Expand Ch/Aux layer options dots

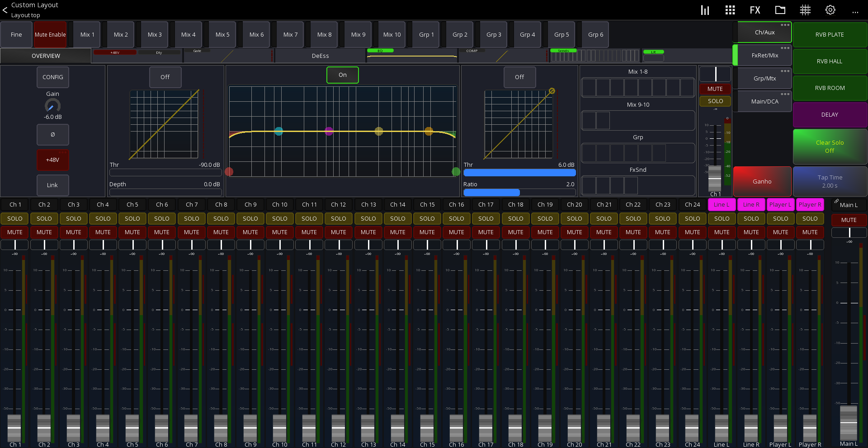coord(785,25)
